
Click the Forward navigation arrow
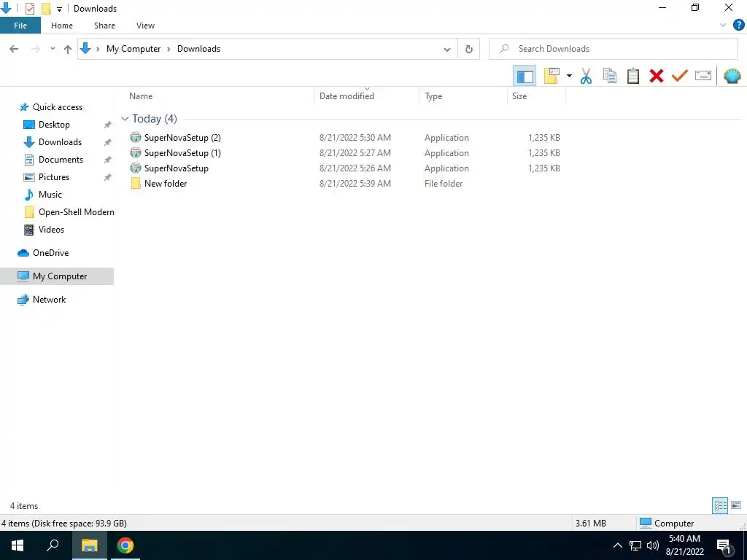coord(35,49)
